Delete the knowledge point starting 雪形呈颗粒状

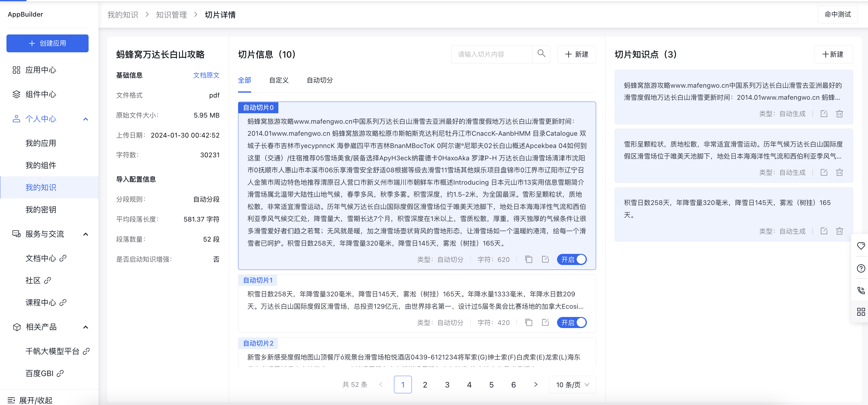coord(839,172)
